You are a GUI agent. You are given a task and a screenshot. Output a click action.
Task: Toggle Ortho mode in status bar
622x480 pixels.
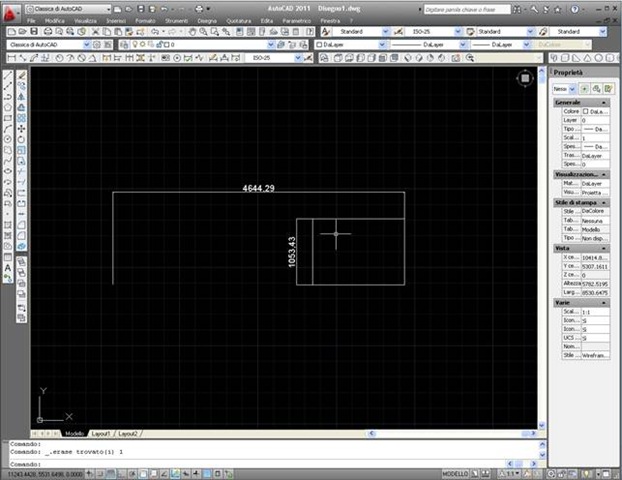pos(121,474)
